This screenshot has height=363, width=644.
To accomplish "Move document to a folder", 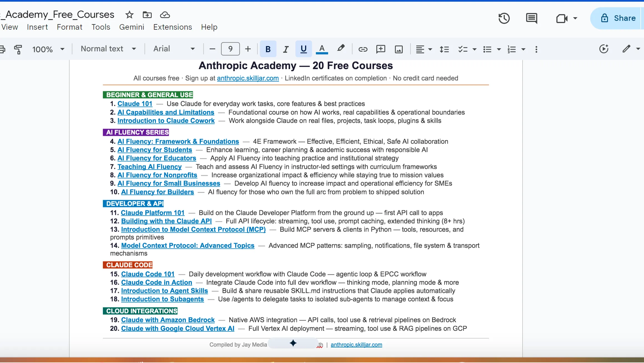I will click(x=147, y=15).
